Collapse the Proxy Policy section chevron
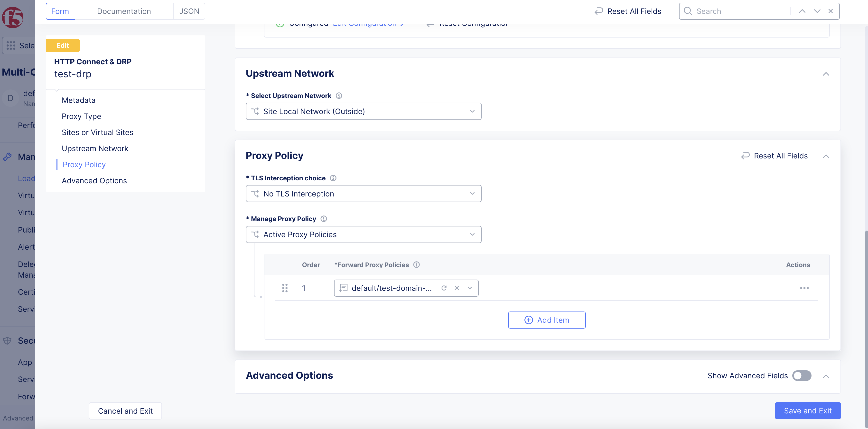Screen dimensions: 868x429 [826, 156]
